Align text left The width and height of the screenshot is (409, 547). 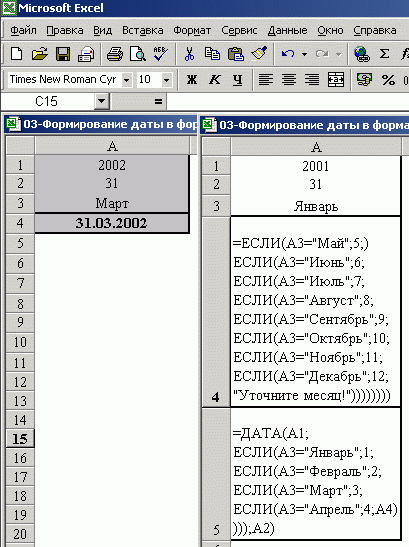point(266,80)
